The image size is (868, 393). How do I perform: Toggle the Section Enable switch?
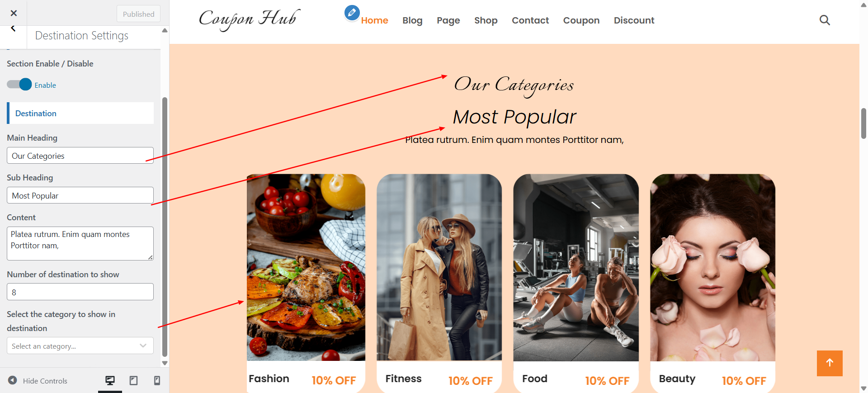(x=19, y=85)
